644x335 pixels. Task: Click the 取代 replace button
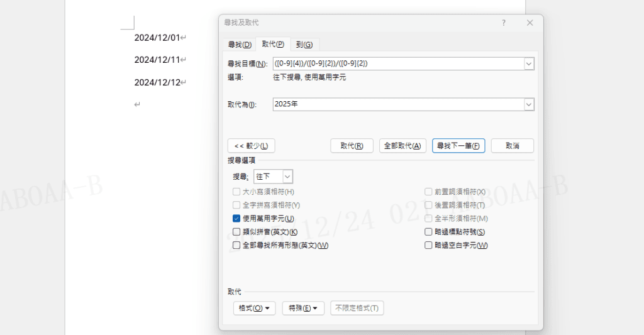(352, 146)
